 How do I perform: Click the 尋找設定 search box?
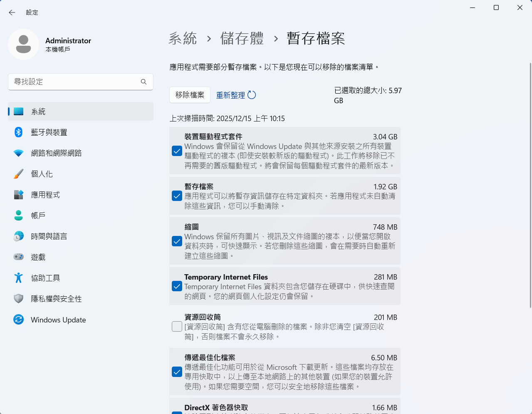[80, 82]
